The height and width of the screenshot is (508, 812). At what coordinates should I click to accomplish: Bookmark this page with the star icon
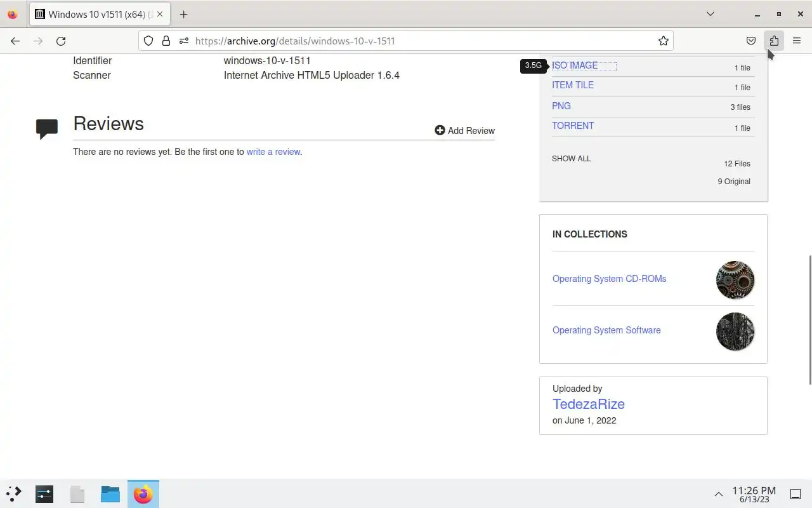pyautogui.click(x=664, y=41)
